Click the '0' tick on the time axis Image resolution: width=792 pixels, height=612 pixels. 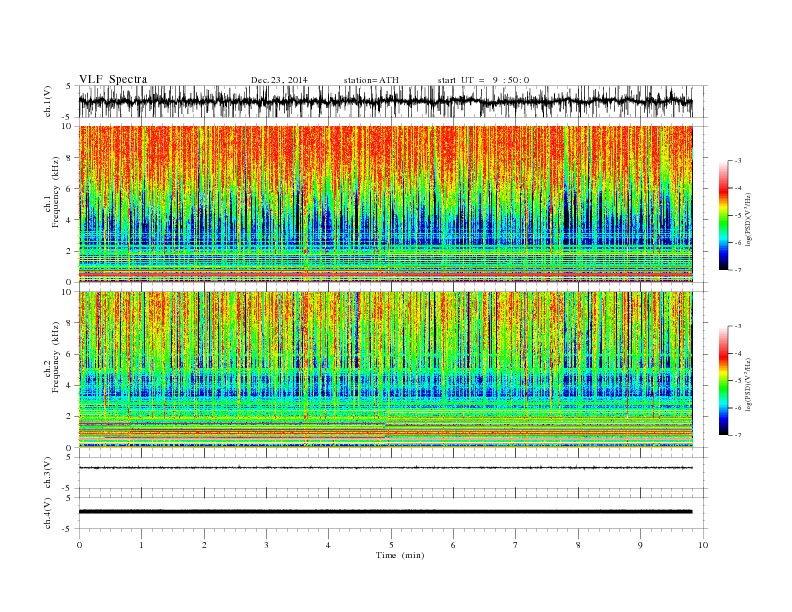(79, 545)
